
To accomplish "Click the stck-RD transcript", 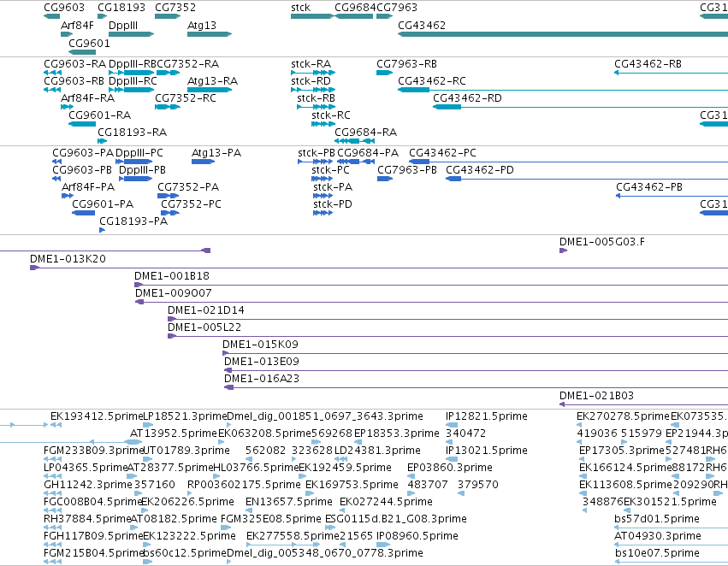I will [313, 90].
